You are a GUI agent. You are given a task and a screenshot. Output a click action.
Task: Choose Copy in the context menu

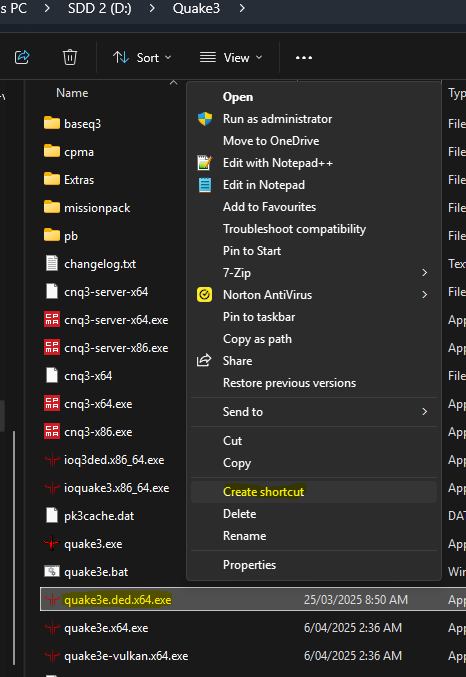point(237,463)
